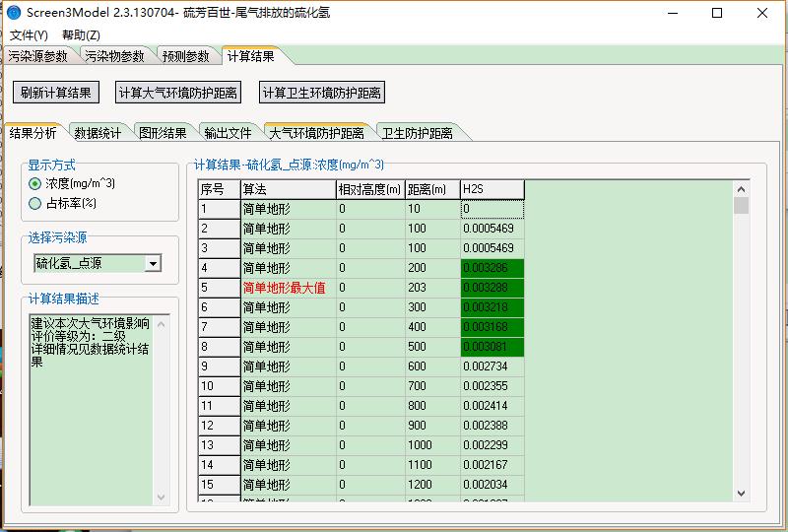This screenshot has width=788, height=532.
Task: Click the 0.002734 concentration cell
Action: [x=492, y=366]
